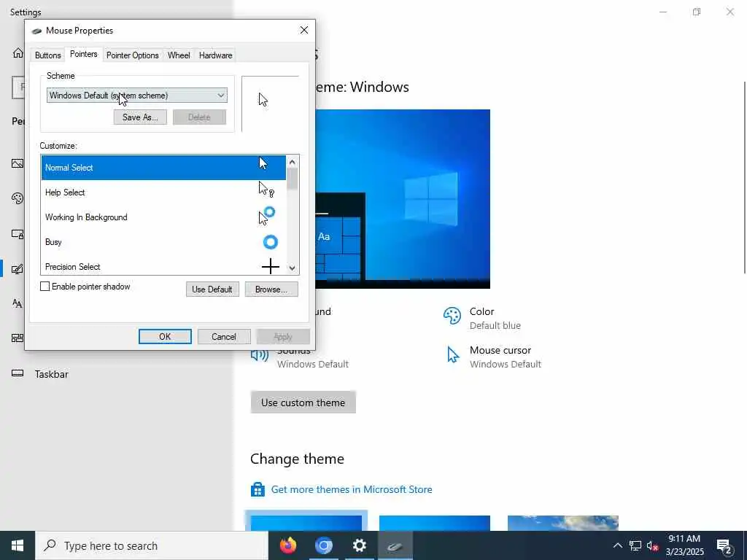
Task: Open Start icon in Settings sidebar
Action: coord(18,338)
